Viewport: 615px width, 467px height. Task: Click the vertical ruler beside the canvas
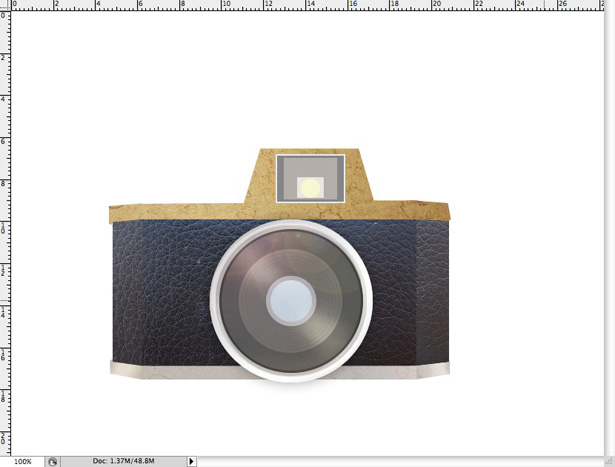5,233
